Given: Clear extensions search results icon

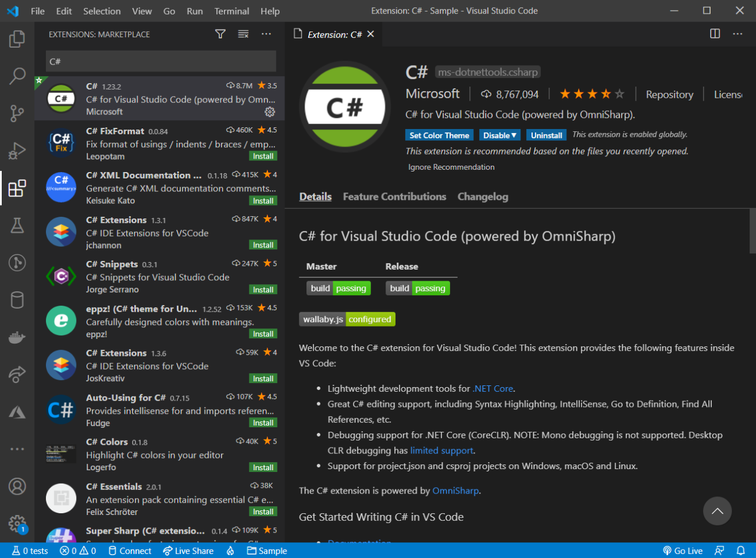Looking at the screenshot, I should [x=243, y=34].
